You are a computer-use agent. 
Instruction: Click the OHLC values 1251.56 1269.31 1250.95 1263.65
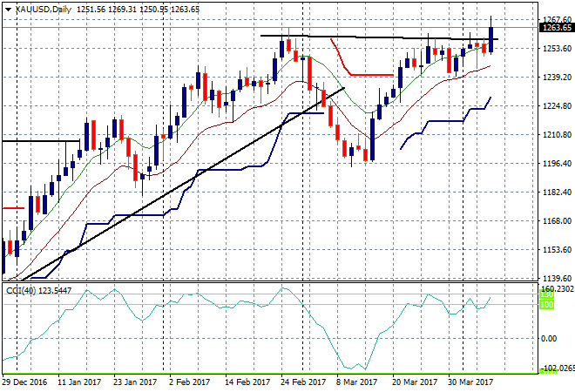pyautogui.click(x=138, y=10)
